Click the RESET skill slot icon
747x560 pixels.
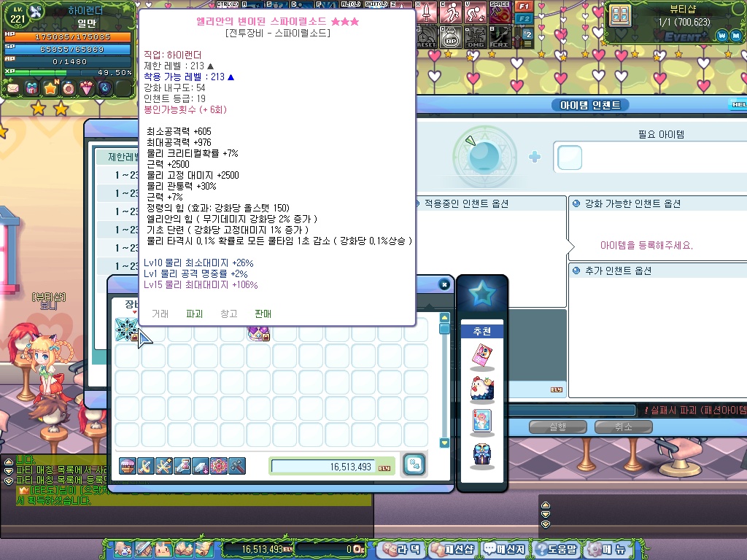[x=427, y=36]
